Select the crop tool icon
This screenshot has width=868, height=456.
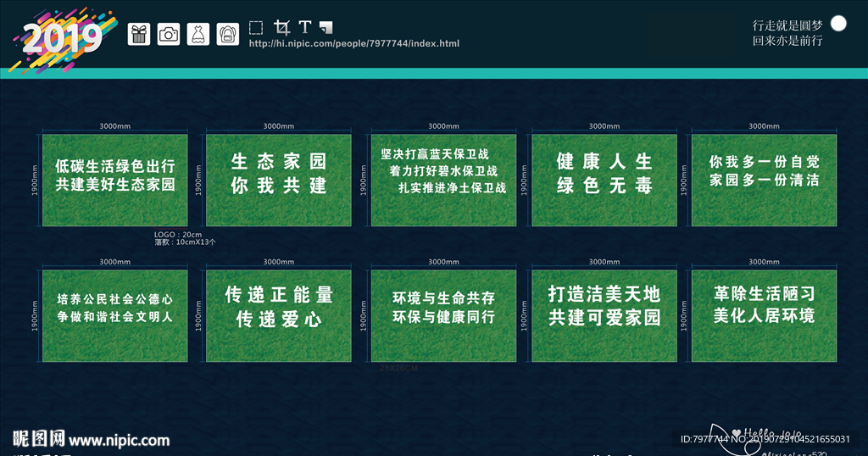281,28
